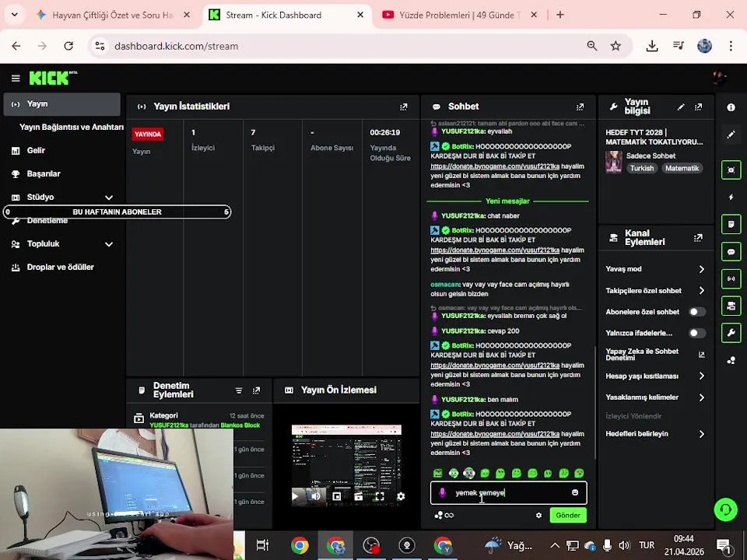This screenshot has width=747, height=560.
Task: Play the stream preview video
Action: pyautogui.click(x=296, y=496)
